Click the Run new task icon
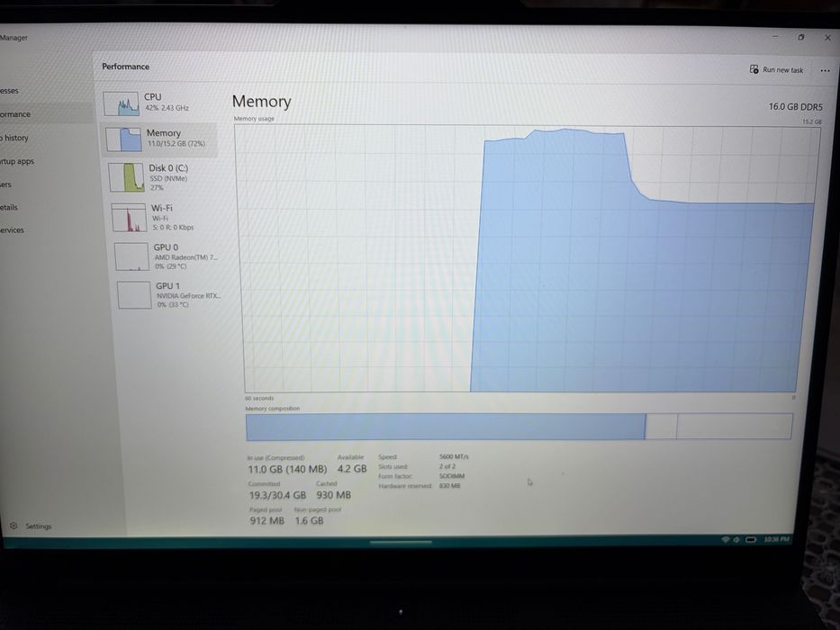 click(x=754, y=69)
